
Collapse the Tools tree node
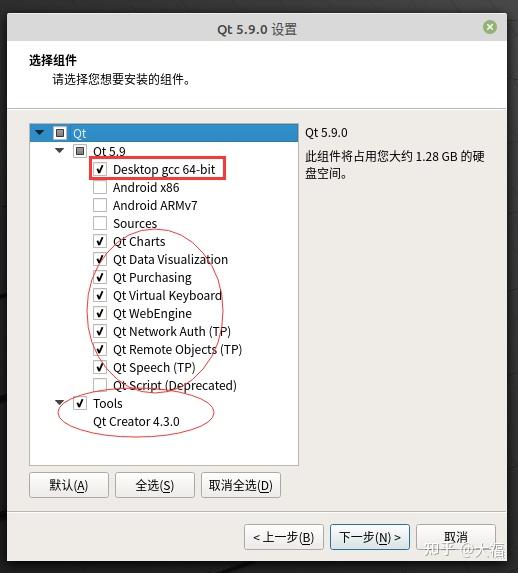click(59, 403)
